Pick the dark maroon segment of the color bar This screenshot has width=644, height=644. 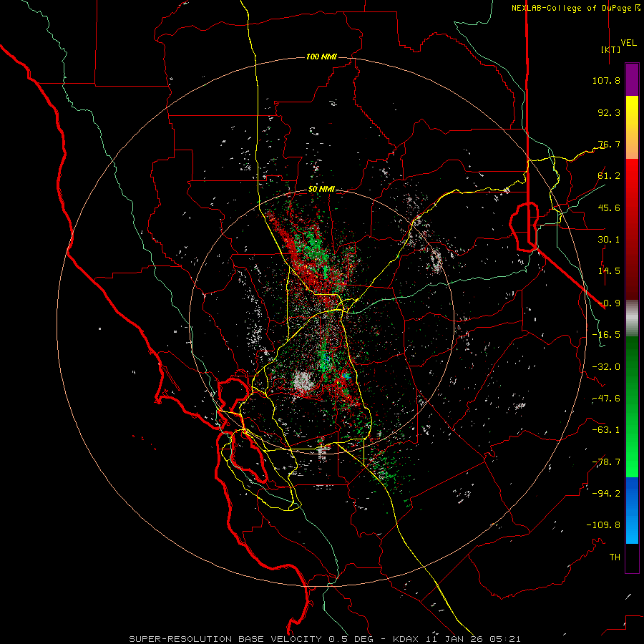[x=632, y=283]
